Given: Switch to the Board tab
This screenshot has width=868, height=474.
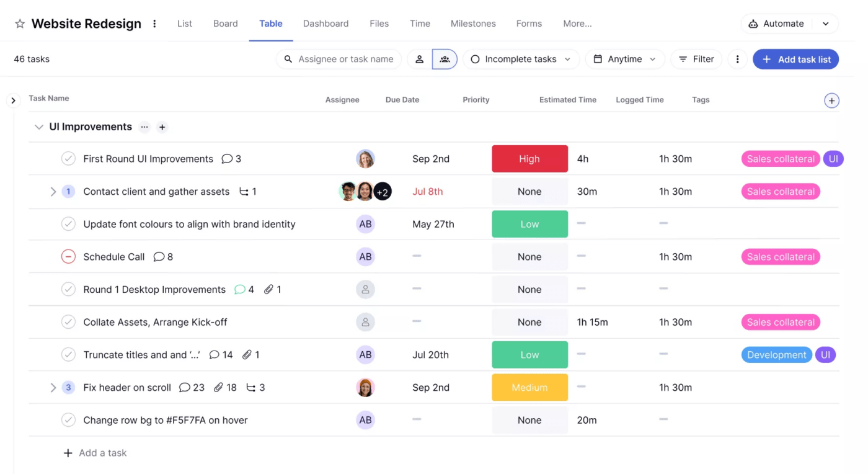Looking at the screenshot, I should (225, 24).
